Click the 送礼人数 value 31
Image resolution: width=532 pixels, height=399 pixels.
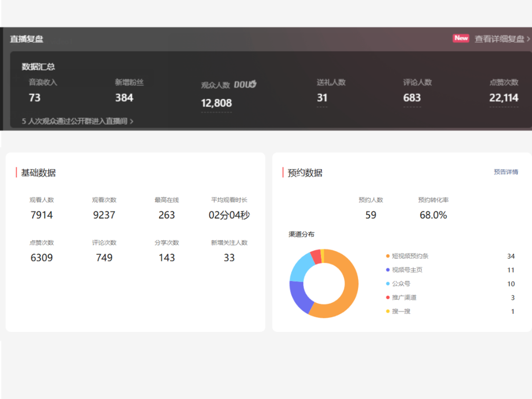coord(322,98)
